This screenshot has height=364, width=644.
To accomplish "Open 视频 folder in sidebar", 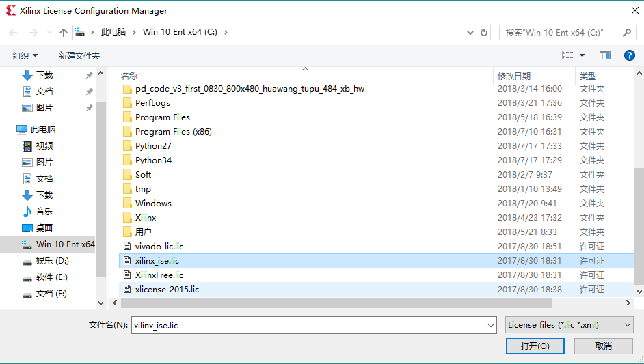I will [x=44, y=145].
